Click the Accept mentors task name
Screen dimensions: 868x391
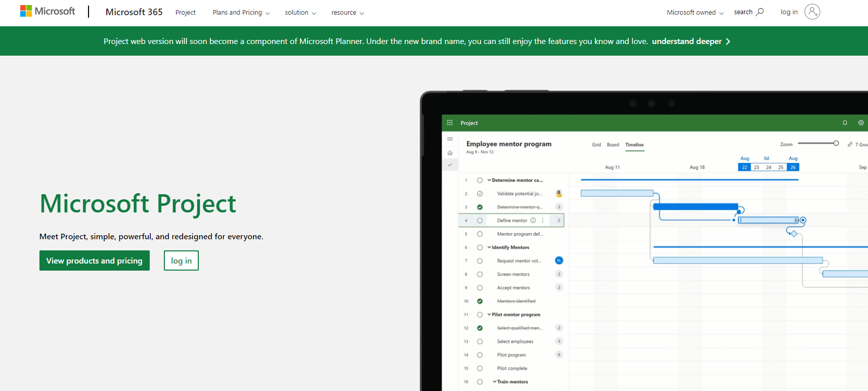coord(513,288)
